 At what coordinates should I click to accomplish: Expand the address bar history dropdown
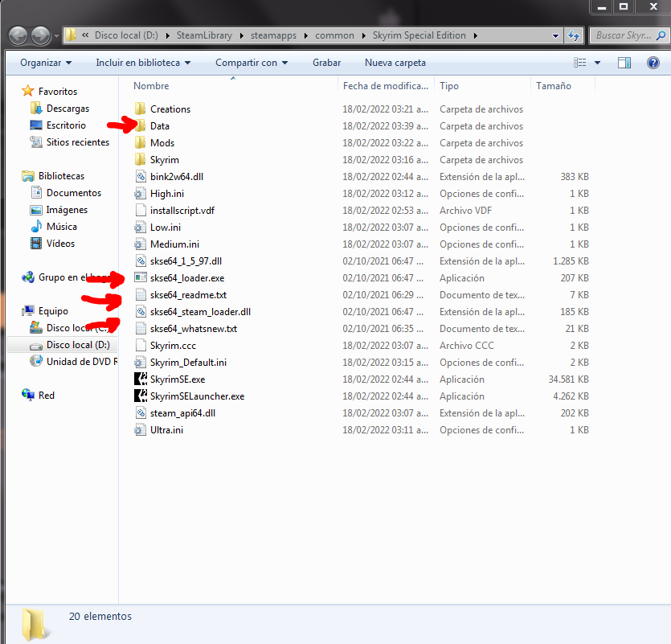555,35
